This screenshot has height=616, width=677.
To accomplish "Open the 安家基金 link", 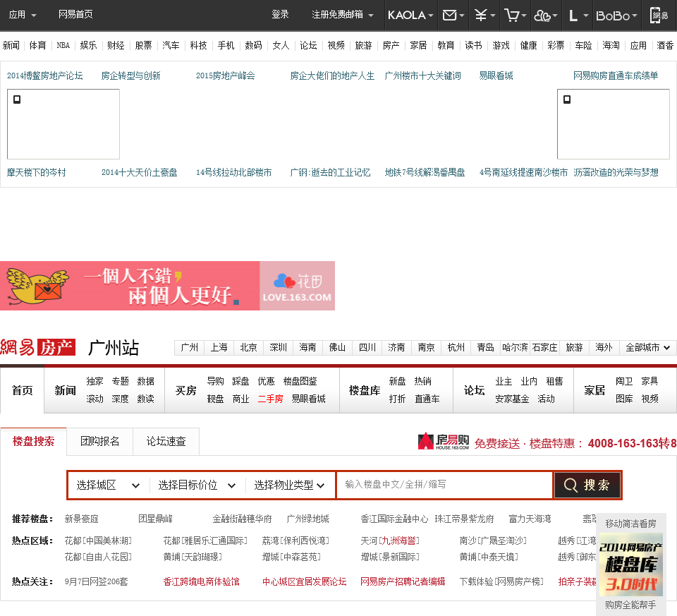I will click(x=512, y=399).
